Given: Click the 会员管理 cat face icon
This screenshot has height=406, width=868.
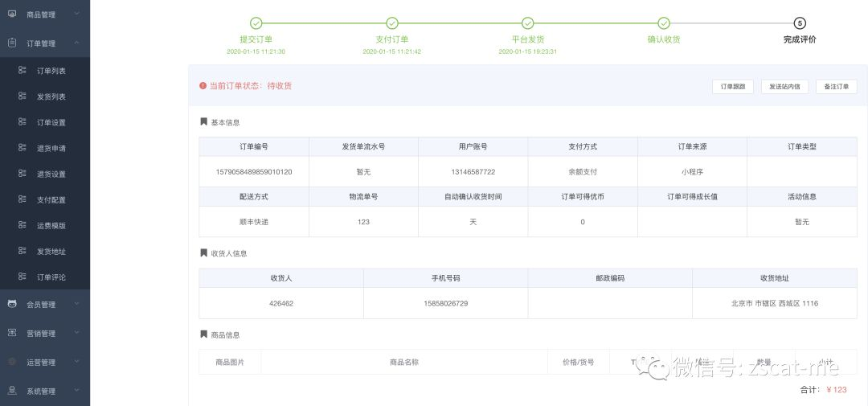Looking at the screenshot, I should [x=12, y=304].
